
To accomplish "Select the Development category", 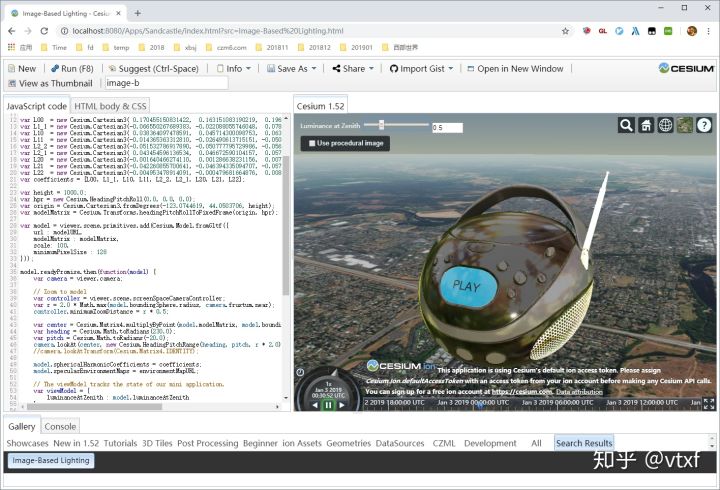I will point(490,443).
